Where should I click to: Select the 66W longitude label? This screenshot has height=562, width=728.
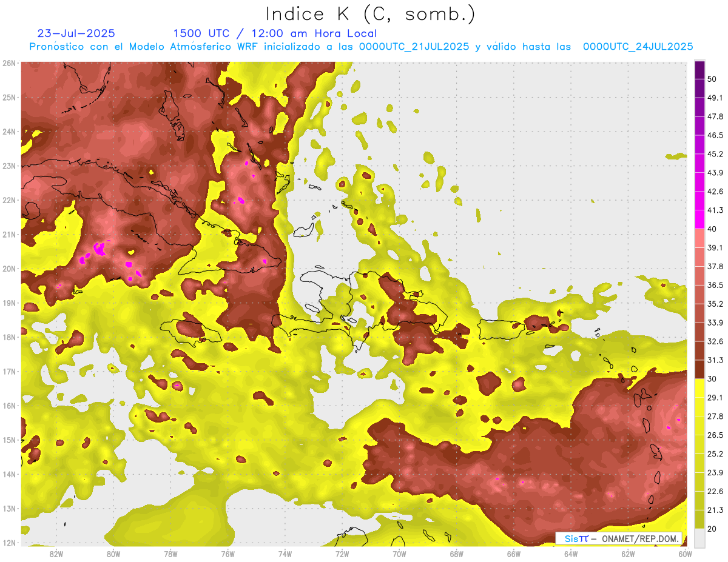click(x=514, y=554)
